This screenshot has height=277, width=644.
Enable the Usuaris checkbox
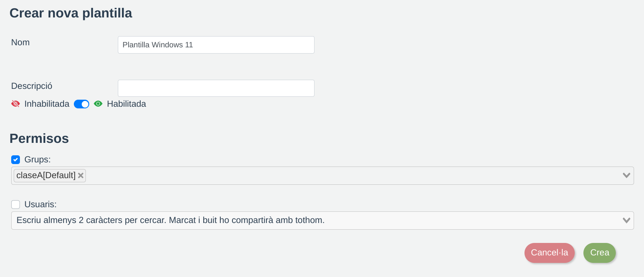pos(16,204)
